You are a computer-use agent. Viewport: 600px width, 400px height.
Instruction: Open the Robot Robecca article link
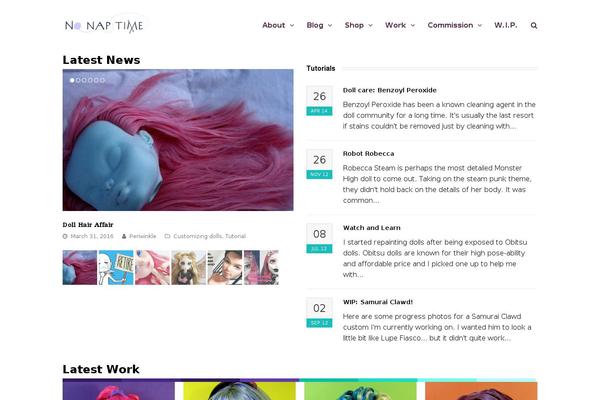click(368, 153)
